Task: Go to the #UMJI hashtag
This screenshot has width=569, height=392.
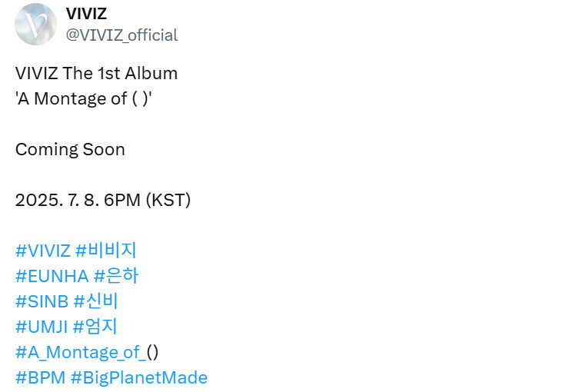Action: pyautogui.click(x=42, y=327)
